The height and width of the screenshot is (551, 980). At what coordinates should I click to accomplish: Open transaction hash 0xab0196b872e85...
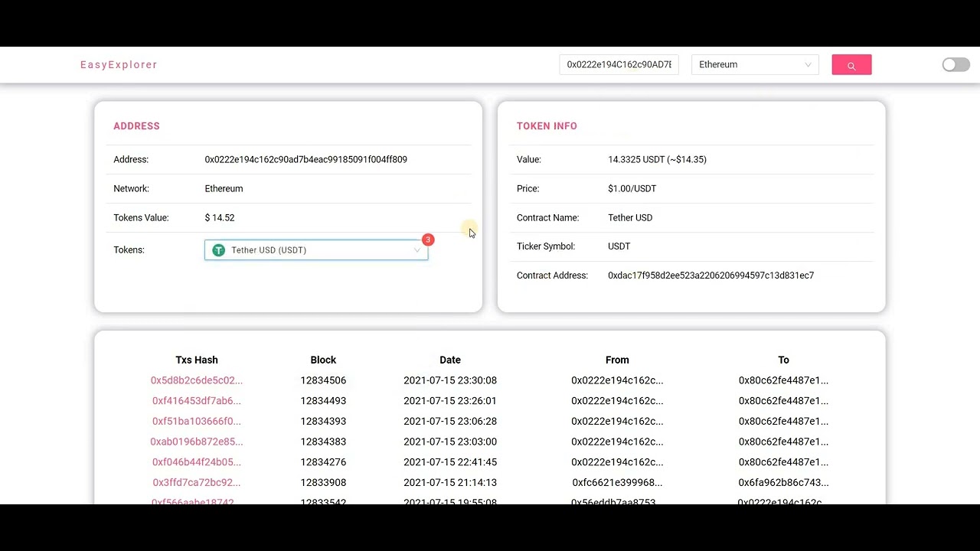(197, 442)
